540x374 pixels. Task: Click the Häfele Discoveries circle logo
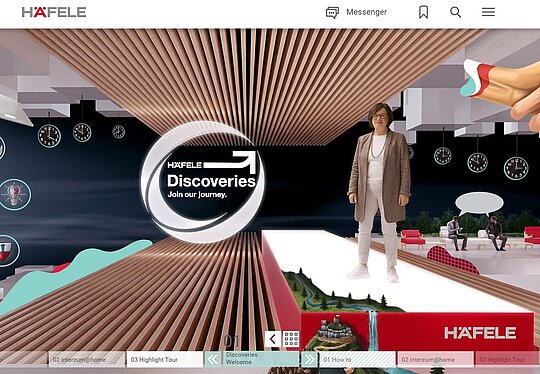(203, 182)
